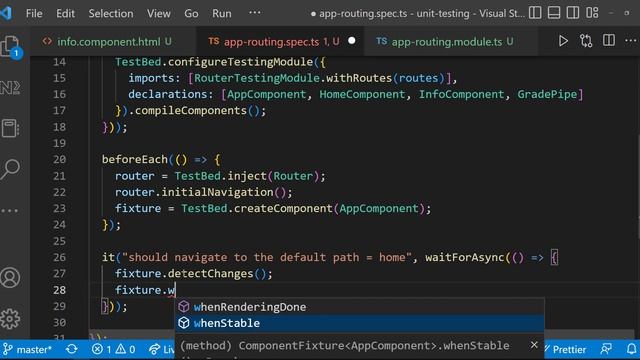The width and height of the screenshot is (640, 360).
Task: Click line number 28 in gutter
Action: click(x=59, y=290)
